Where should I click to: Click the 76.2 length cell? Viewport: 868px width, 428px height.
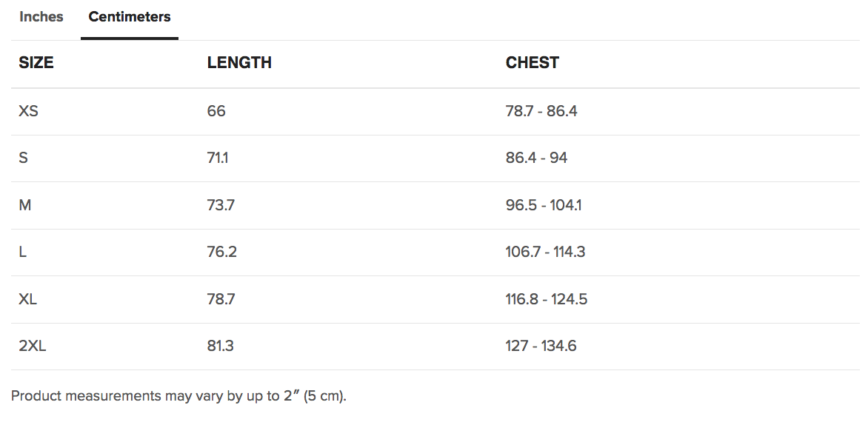pyautogui.click(x=222, y=253)
